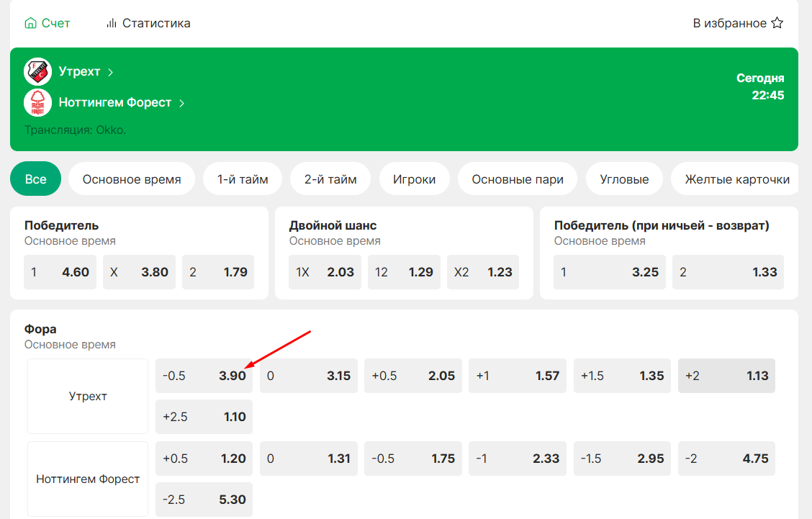Viewport: 812px width, 519px height.
Task: Choose Утрехт handicap -0.5 at 3.90
Action: [204, 376]
